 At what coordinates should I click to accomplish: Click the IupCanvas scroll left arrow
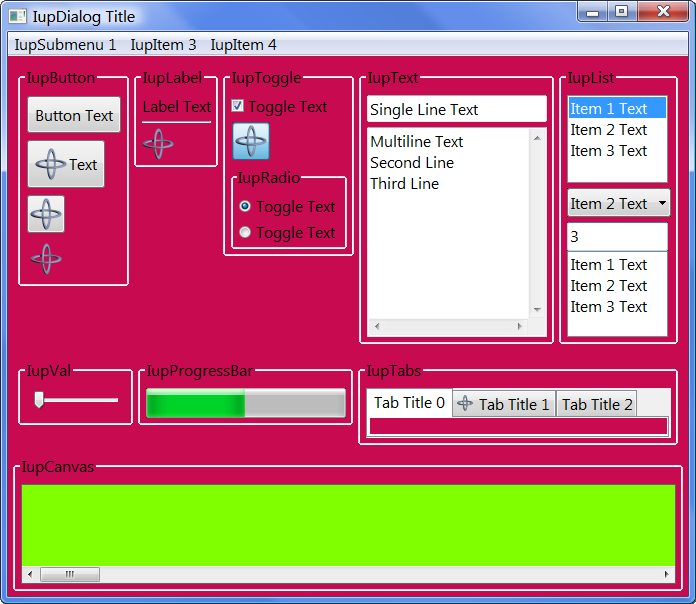pos(30,574)
